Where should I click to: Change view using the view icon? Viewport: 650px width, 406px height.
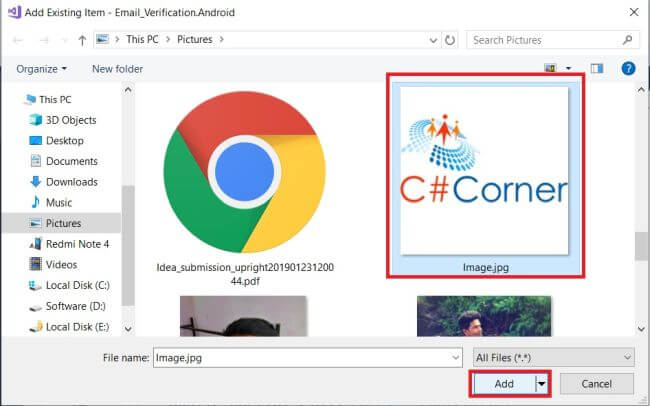551,68
